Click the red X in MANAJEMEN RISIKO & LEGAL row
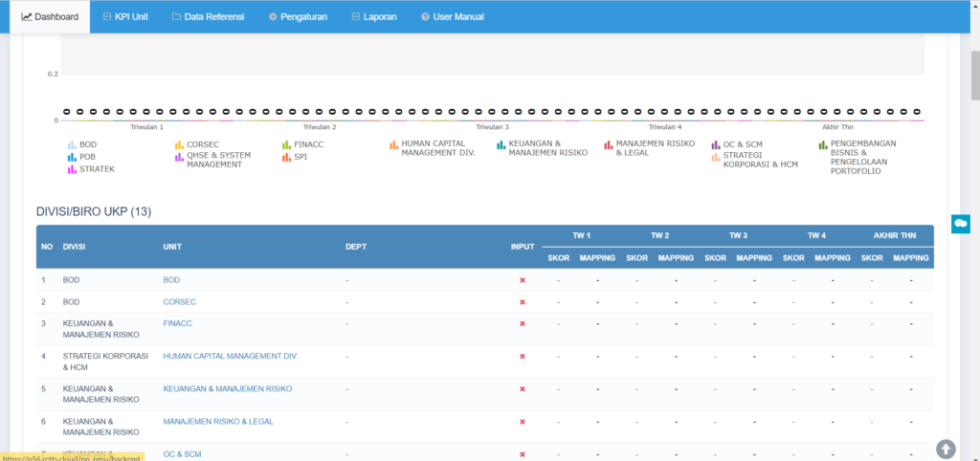The image size is (980, 461). 522,422
